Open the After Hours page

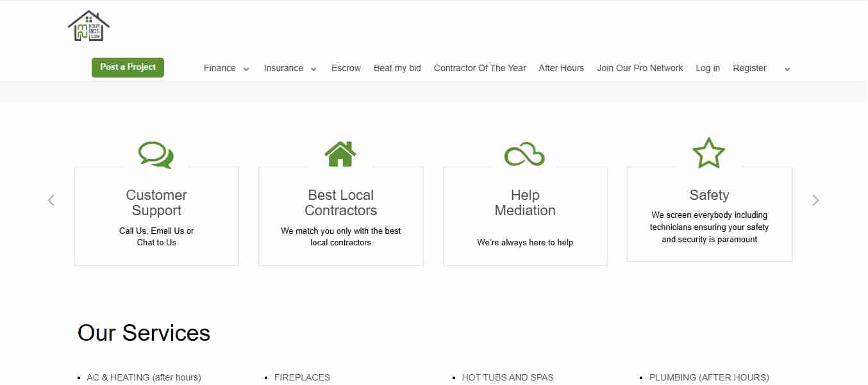562,68
